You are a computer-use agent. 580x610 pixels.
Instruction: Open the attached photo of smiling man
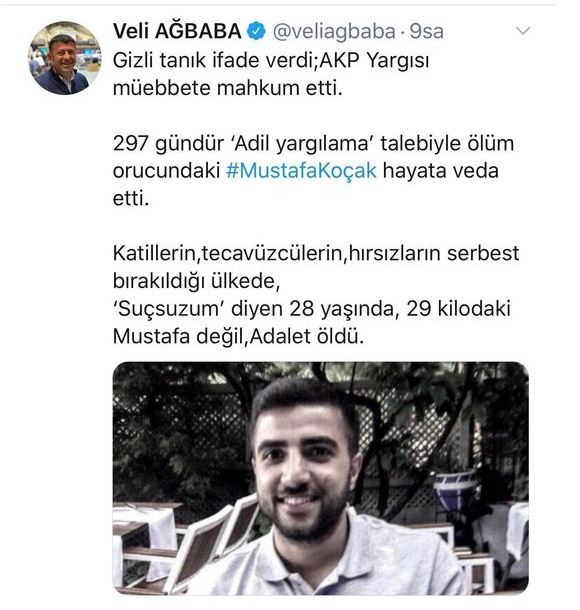[321, 478]
